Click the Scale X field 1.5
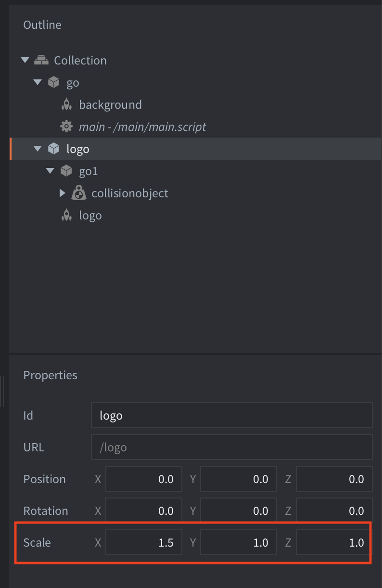The width and height of the screenshot is (382, 588). pyautogui.click(x=143, y=542)
